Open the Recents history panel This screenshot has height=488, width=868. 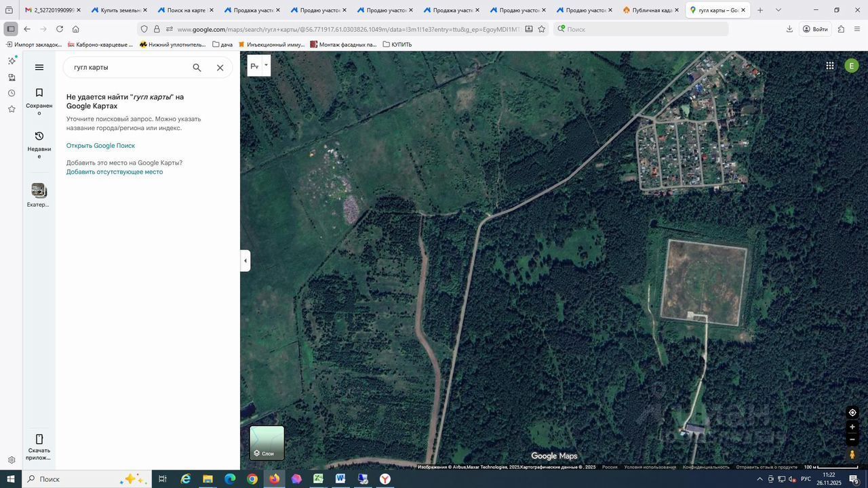(39, 144)
